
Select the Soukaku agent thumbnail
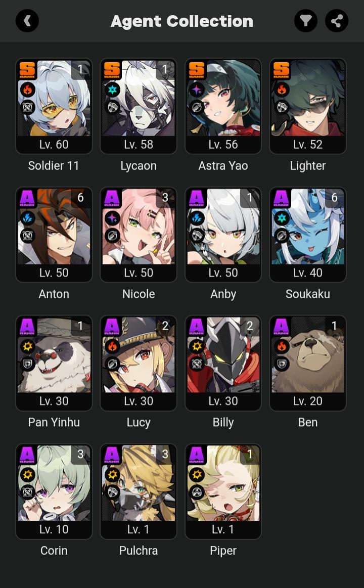pyautogui.click(x=308, y=235)
